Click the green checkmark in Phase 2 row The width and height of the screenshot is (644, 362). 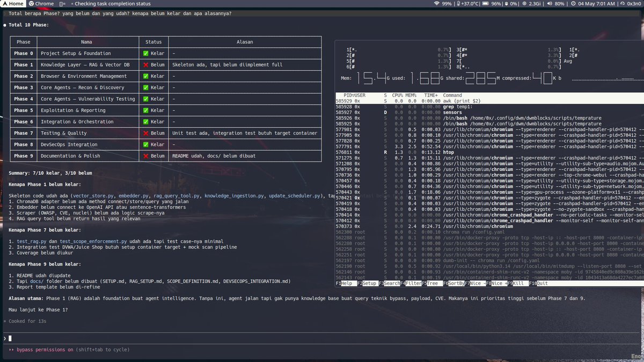point(146,76)
